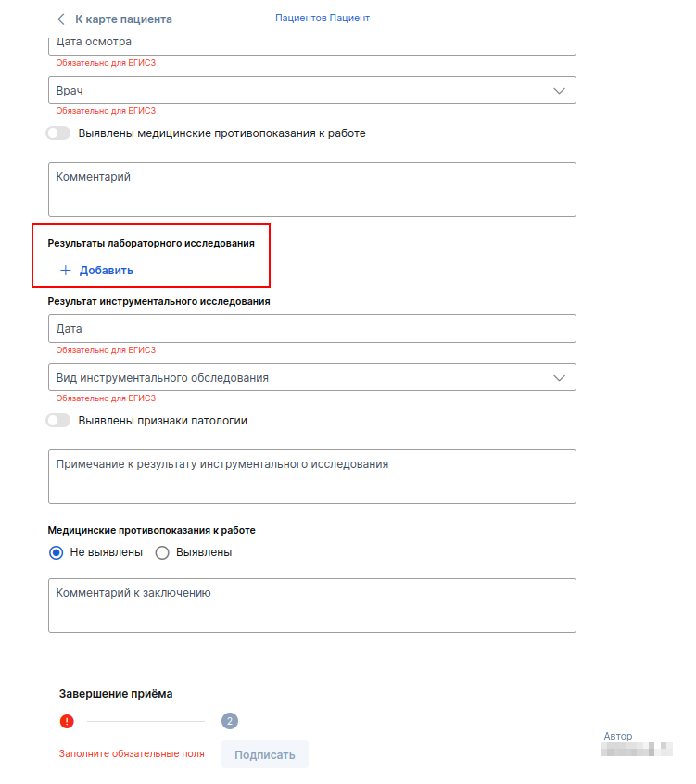Expand Вид инструментального обследования chevron
Screen dimensions: 696x784
pos(559,377)
